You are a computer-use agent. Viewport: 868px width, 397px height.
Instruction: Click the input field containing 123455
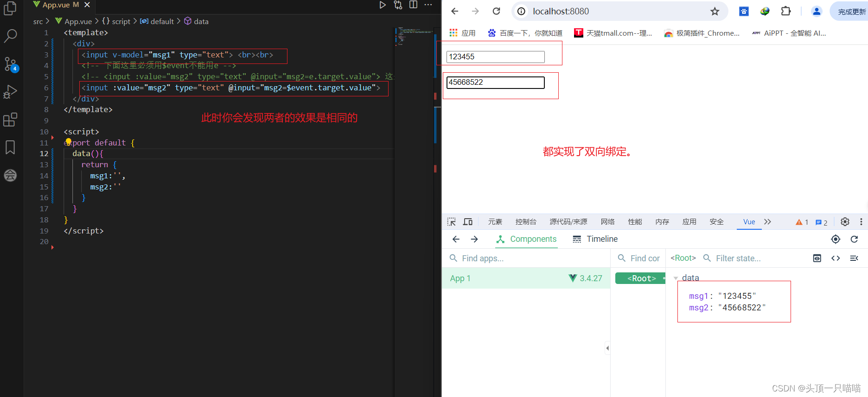point(495,57)
